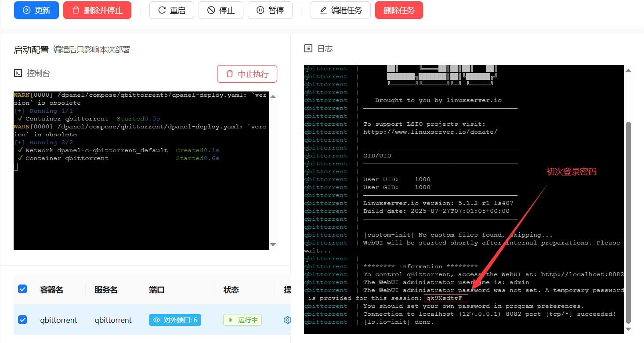Click the console scrollbar down arrow
The width and height of the screenshot is (644, 343).
(x=273, y=244)
